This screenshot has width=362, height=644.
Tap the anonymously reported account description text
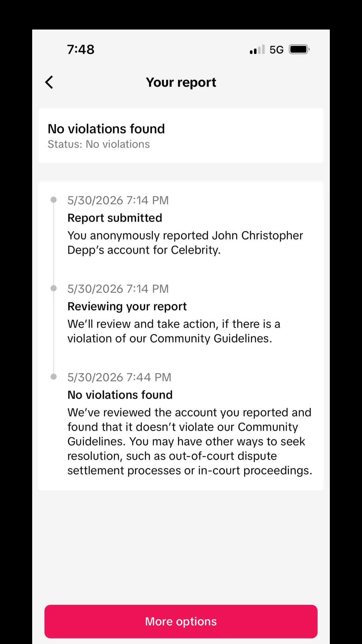[185, 243]
